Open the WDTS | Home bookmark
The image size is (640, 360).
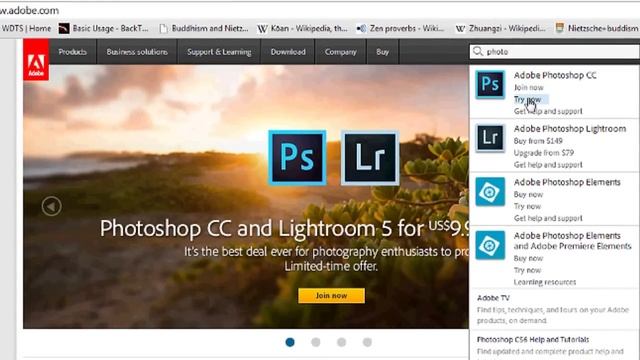coord(26,28)
